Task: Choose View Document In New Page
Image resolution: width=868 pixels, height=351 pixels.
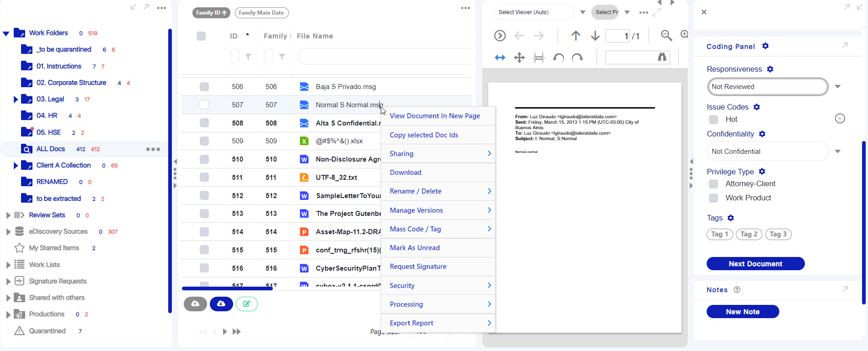Action: [438, 116]
